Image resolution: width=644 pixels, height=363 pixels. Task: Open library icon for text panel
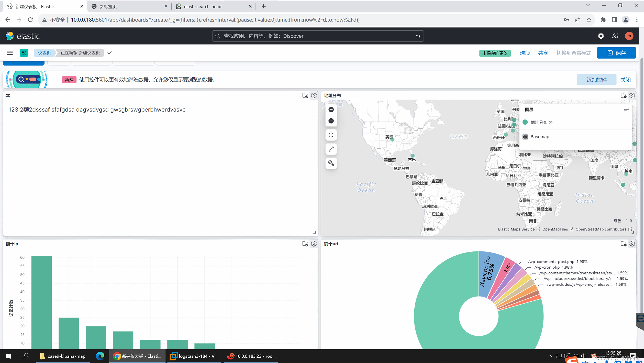(x=305, y=95)
